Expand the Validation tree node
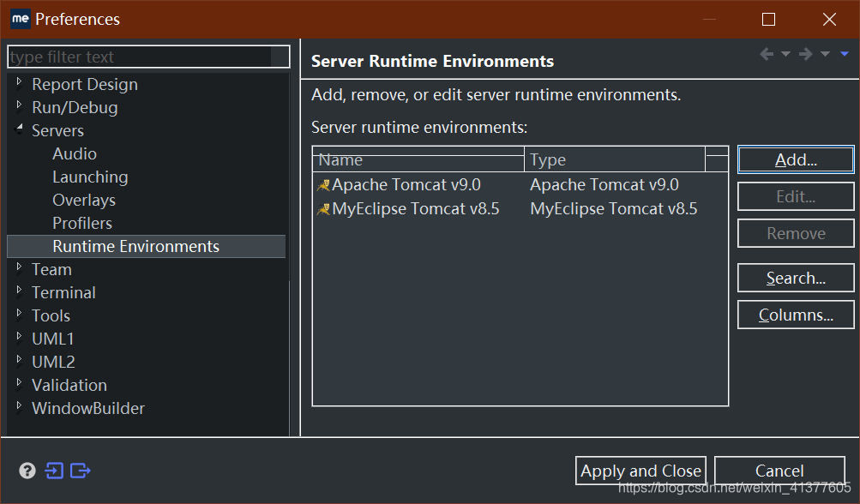 [x=19, y=385]
